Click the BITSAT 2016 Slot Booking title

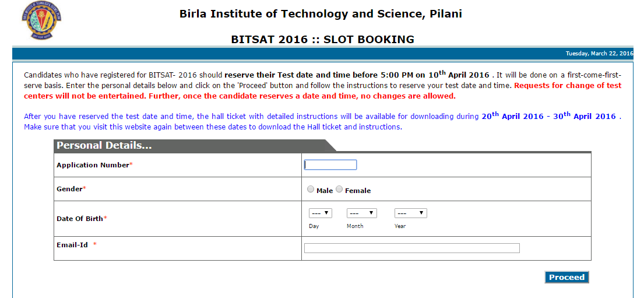[322, 40]
